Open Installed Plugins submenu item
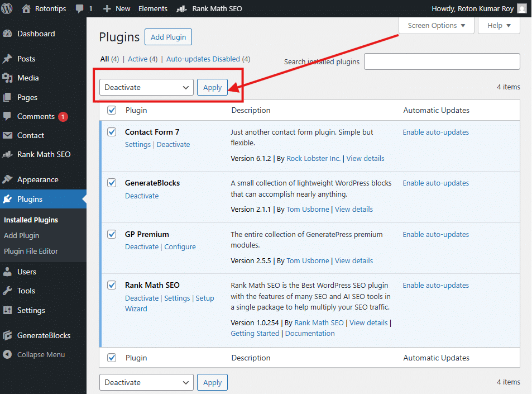532x394 pixels. coord(31,220)
